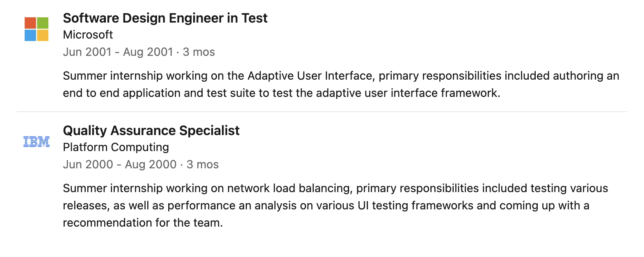Screen dimensions: 644x257
Task: Visit the Microsoft company name link
Action: tap(88, 34)
